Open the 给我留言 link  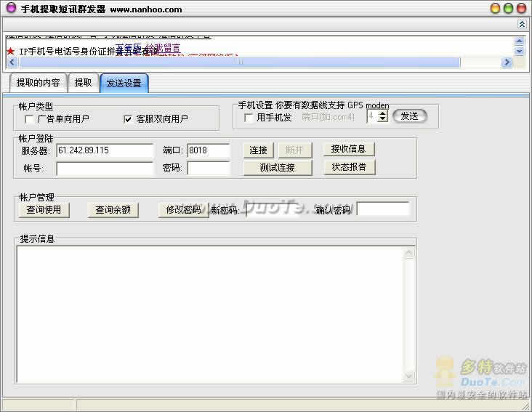pos(163,48)
